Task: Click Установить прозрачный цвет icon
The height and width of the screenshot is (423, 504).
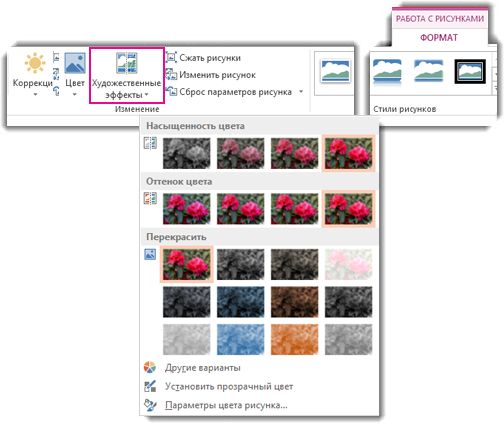Action: pos(150,386)
